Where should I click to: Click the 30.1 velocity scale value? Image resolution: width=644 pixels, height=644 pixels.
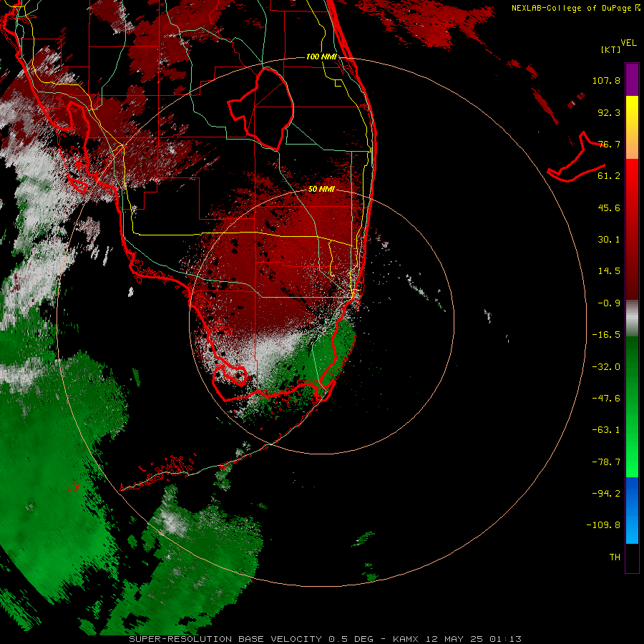point(609,240)
